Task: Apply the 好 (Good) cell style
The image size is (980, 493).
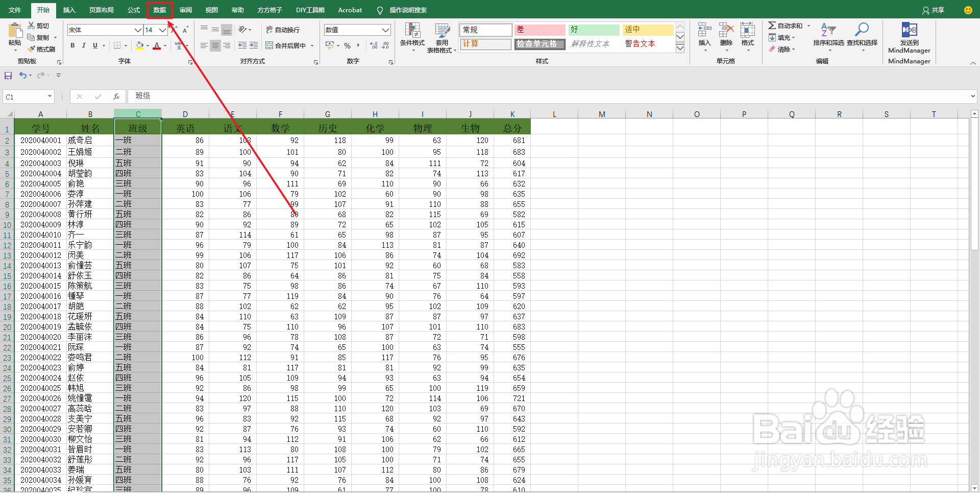Action: click(594, 30)
